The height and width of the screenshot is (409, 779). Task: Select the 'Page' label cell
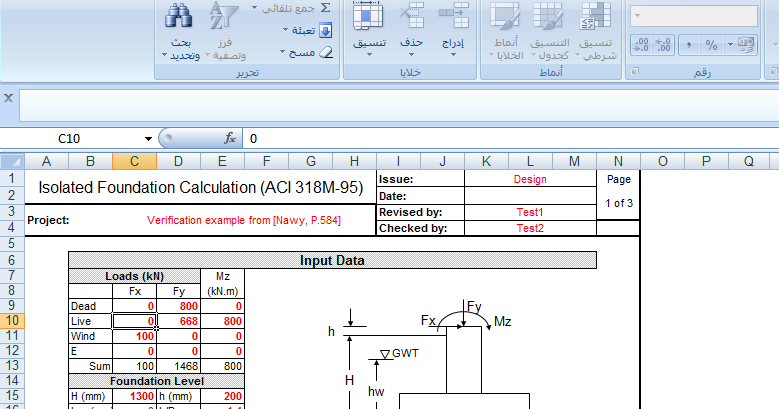(619, 179)
